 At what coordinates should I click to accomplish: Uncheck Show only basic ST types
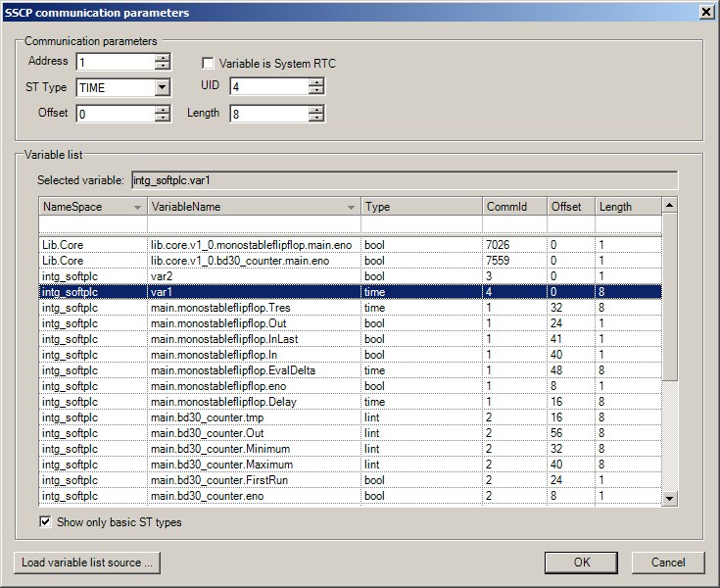tap(45, 522)
